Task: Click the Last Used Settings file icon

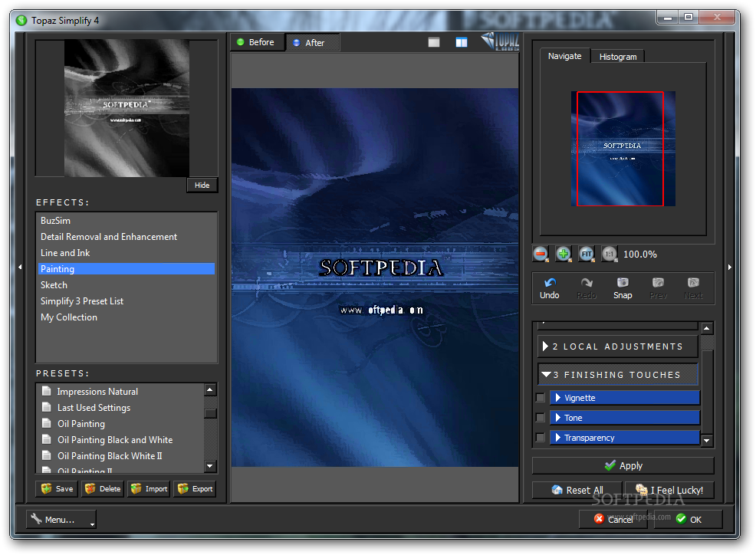Action: click(46, 407)
